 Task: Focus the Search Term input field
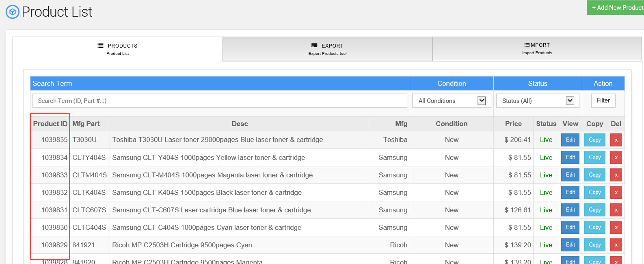(220, 101)
